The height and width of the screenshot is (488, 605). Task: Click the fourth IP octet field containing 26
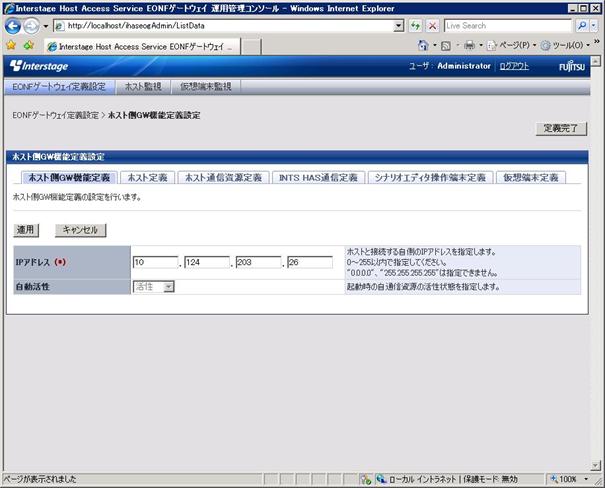coord(310,262)
